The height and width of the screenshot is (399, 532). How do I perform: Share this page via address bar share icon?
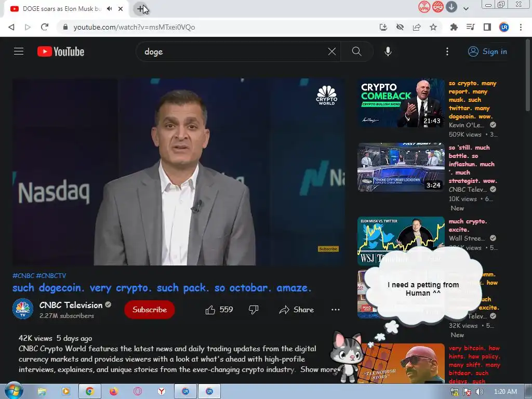click(417, 27)
